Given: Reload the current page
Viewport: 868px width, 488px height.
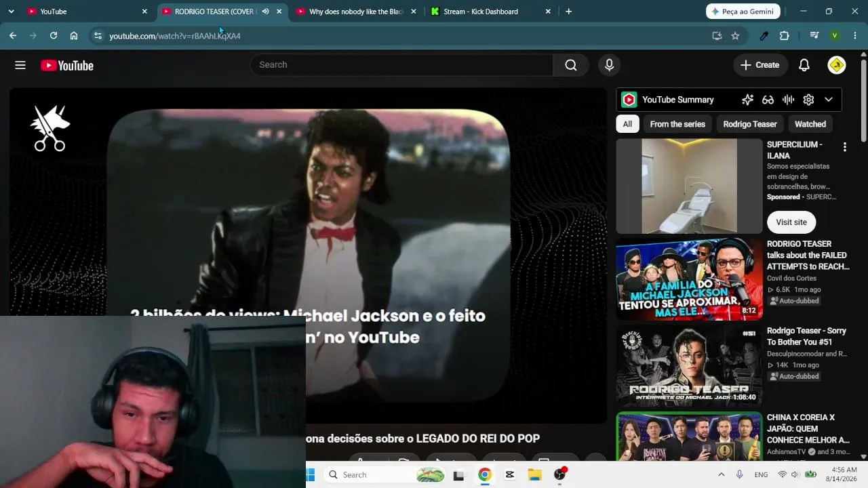Looking at the screenshot, I should (54, 36).
